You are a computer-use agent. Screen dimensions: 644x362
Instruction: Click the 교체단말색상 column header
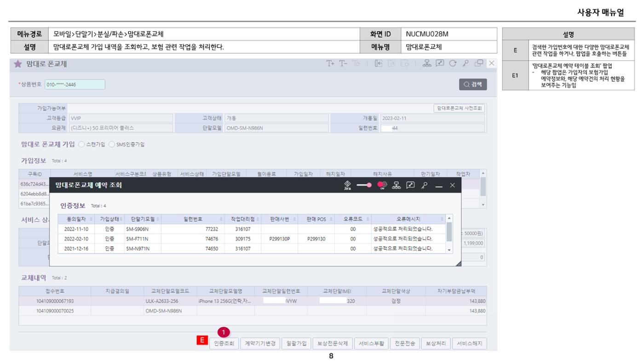coord(396,291)
